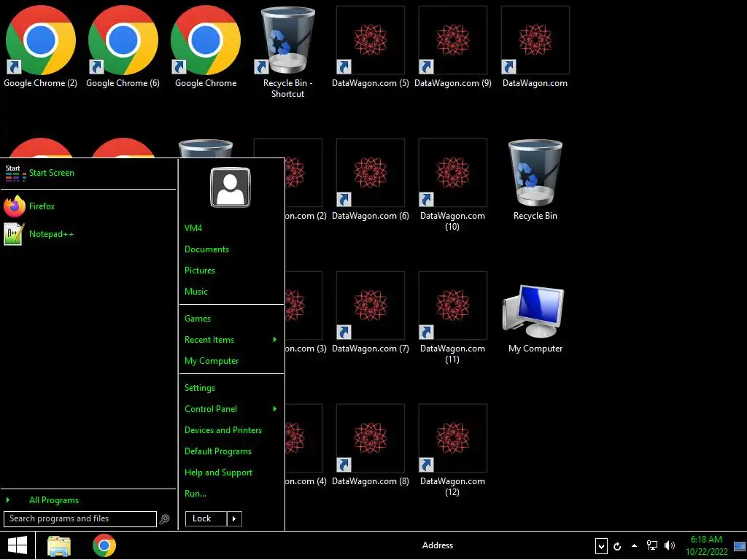Launch Chrome from the taskbar

pyautogui.click(x=104, y=545)
